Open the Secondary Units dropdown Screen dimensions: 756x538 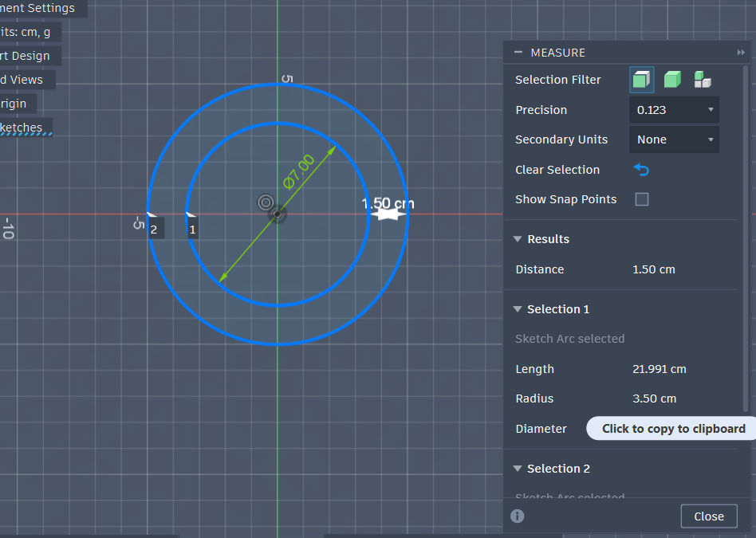tap(674, 139)
